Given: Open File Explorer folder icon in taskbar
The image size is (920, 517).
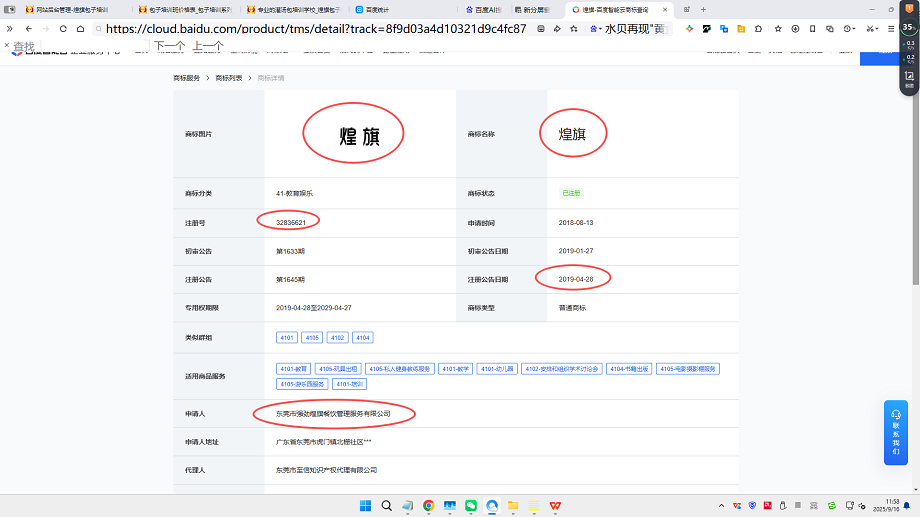Looking at the screenshot, I should 513,506.
